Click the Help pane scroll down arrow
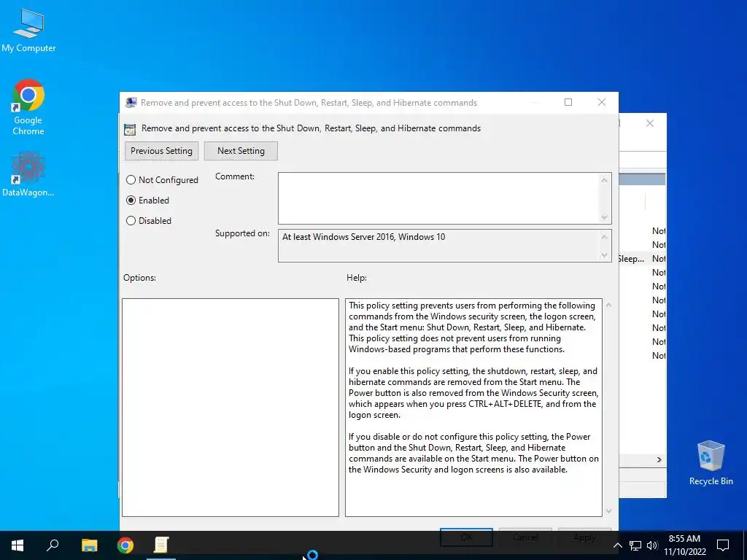The height and width of the screenshot is (560, 747). click(608, 511)
